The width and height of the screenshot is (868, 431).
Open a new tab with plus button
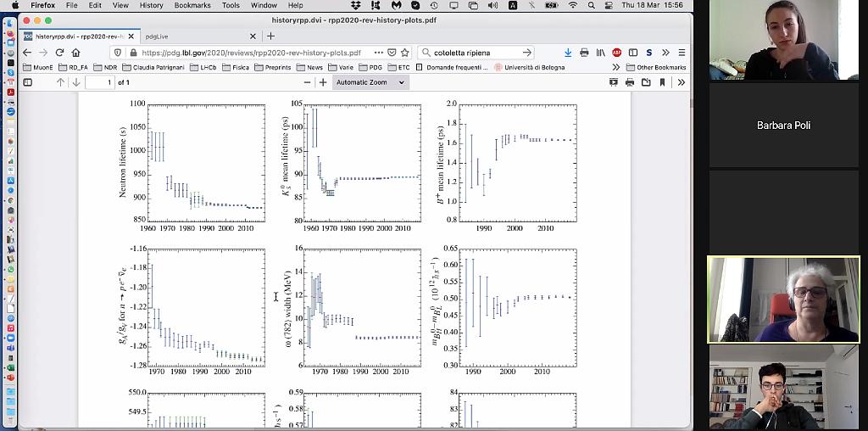click(x=270, y=36)
